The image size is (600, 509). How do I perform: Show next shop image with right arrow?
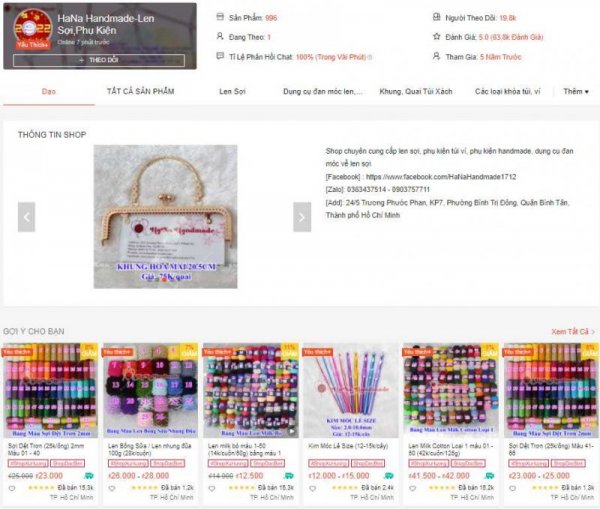[x=302, y=217]
